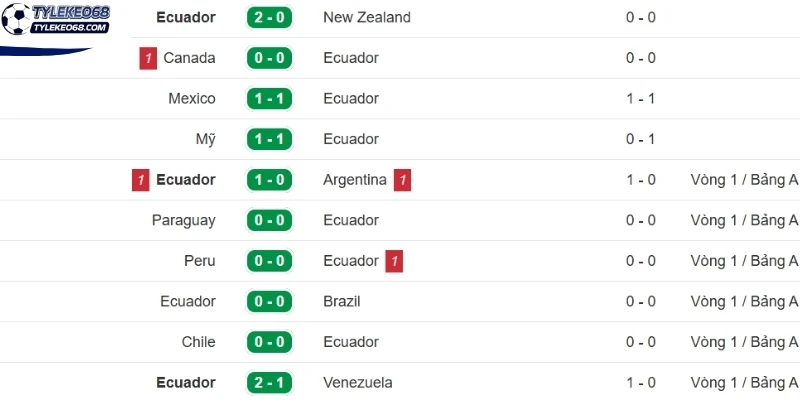This screenshot has height=400, width=800.
Task: Click the Paraguay team name
Action: (184, 220)
